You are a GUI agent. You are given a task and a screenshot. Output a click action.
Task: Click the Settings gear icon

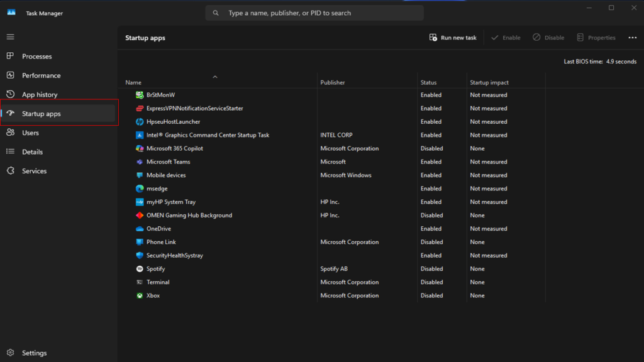point(10,353)
